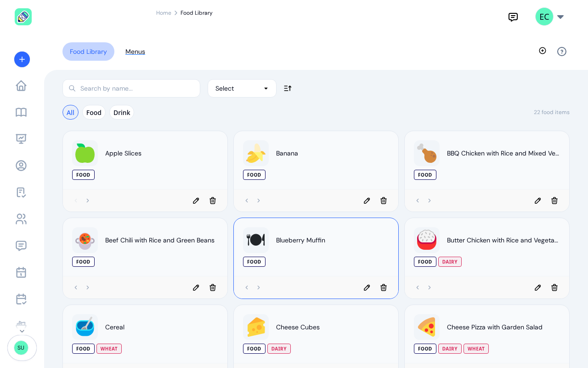The width and height of the screenshot is (588, 368).
Task: Select the Food Library tab
Action: click(88, 52)
